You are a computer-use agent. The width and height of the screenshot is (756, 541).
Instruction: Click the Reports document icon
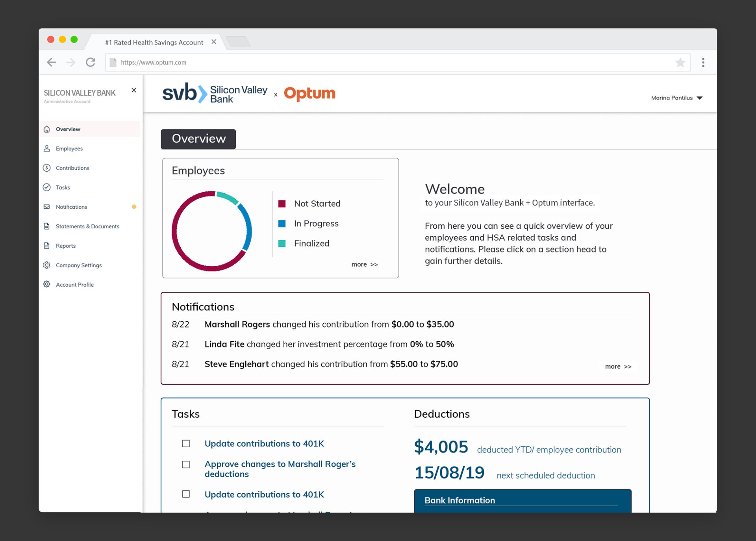[46, 246]
